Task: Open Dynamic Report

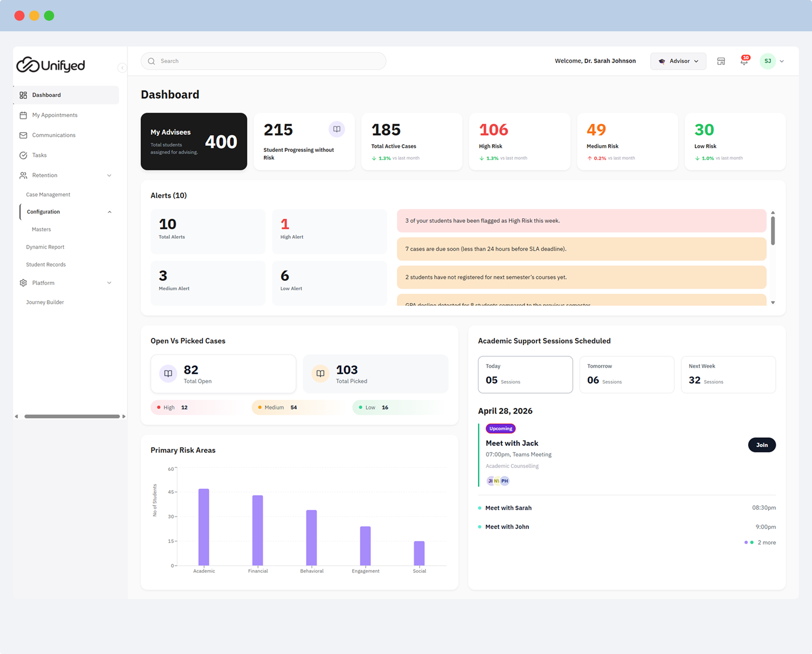Action: pyautogui.click(x=45, y=247)
